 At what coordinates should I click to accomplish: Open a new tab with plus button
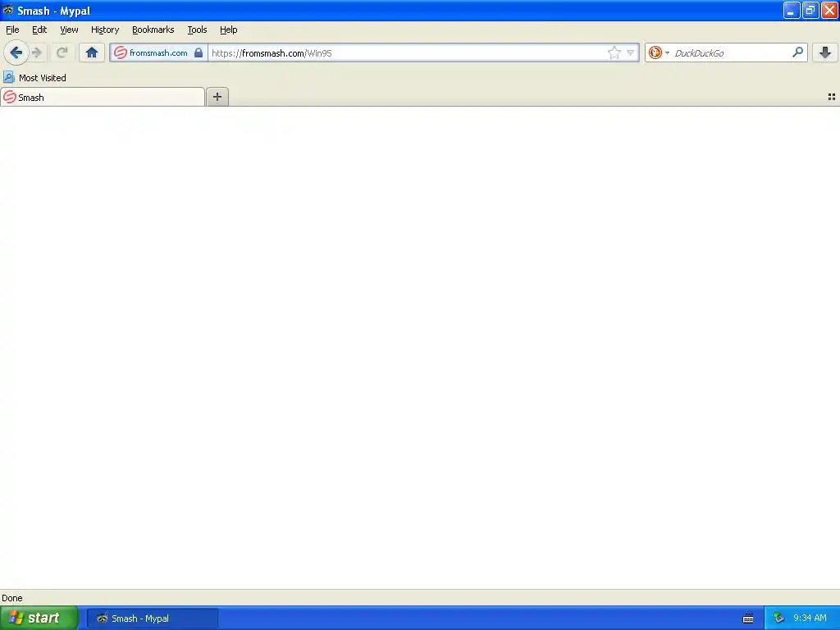217,97
